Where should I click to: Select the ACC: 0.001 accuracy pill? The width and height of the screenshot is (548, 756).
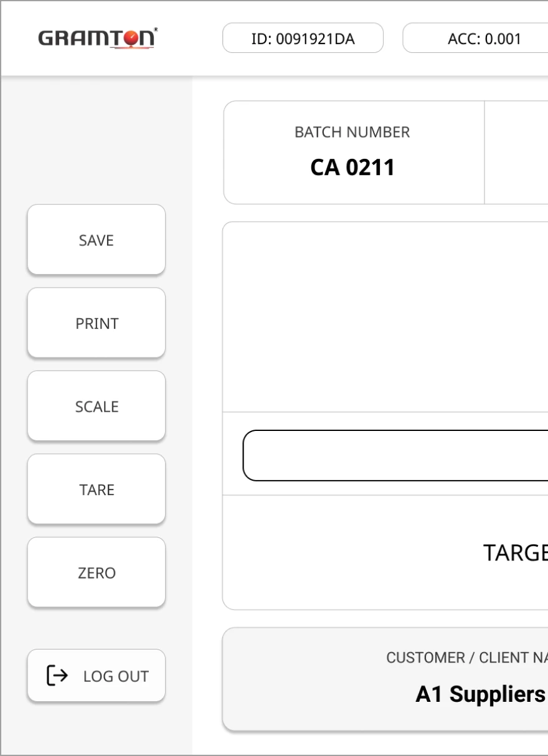point(476,39)
